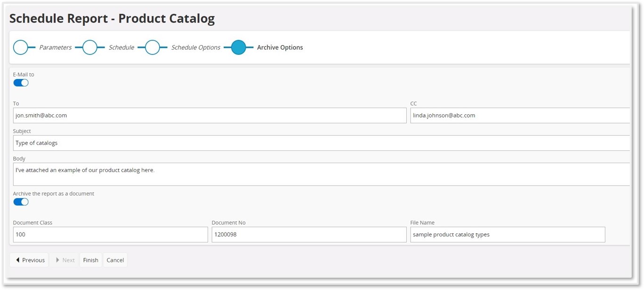This screenshot has width=644, height=290.
Task: Click the 'Schedule Report - Product Catalog' heading
Action: pyautogui.click(x=112, y=19)
